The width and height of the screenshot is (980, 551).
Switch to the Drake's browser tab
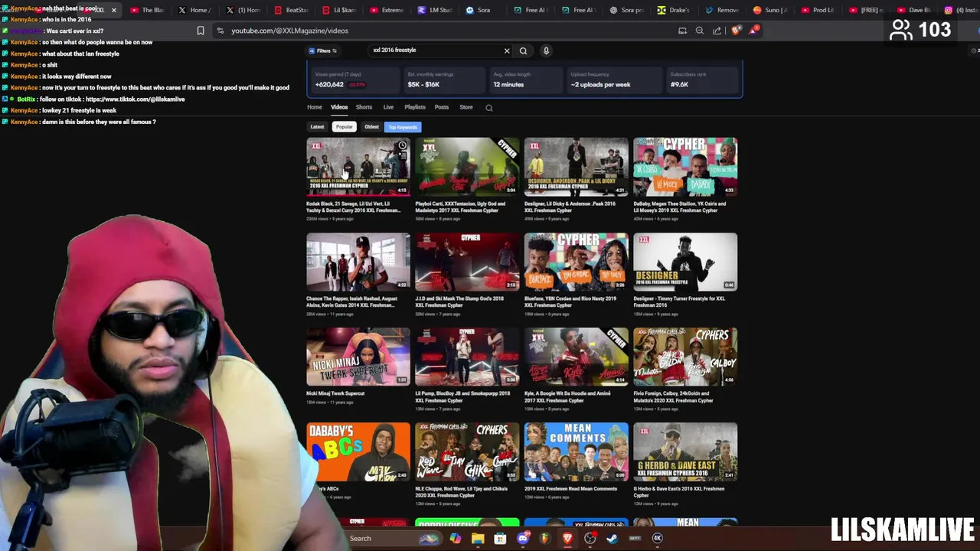click(x=674, y=10)
